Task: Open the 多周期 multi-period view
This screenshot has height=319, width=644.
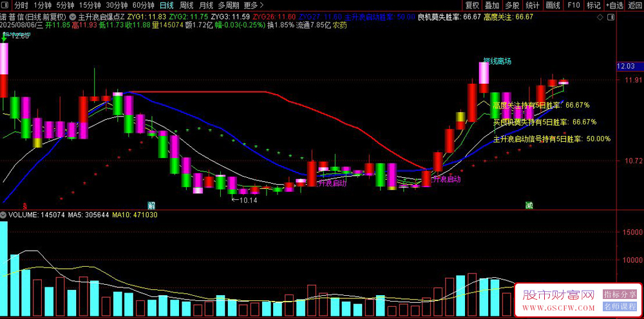Action: 229,5
